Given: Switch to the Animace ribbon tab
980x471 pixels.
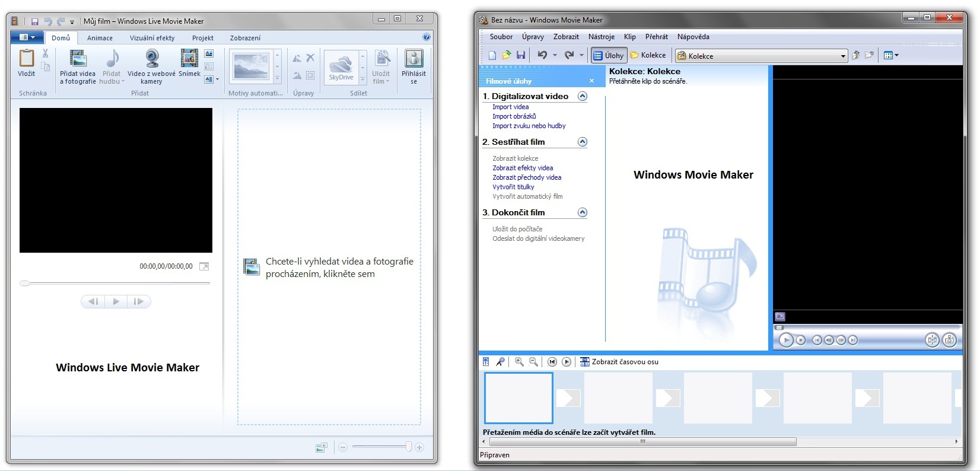Looking at the screenshot, I should [x=100, y=38].
